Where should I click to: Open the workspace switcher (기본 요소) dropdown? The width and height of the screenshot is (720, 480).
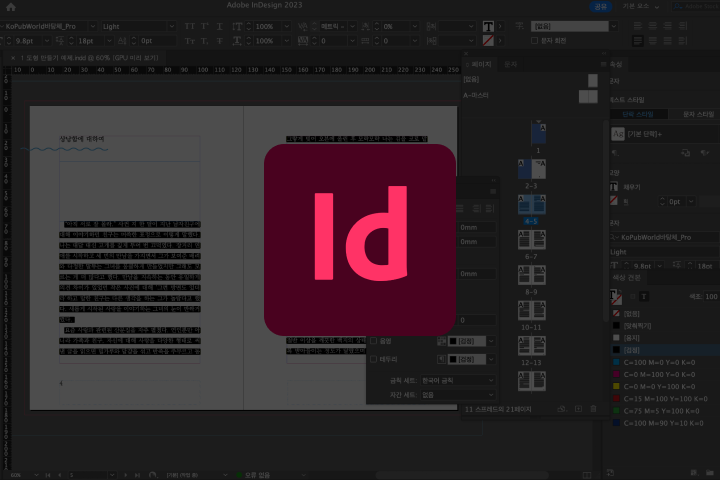pos(641,6)
